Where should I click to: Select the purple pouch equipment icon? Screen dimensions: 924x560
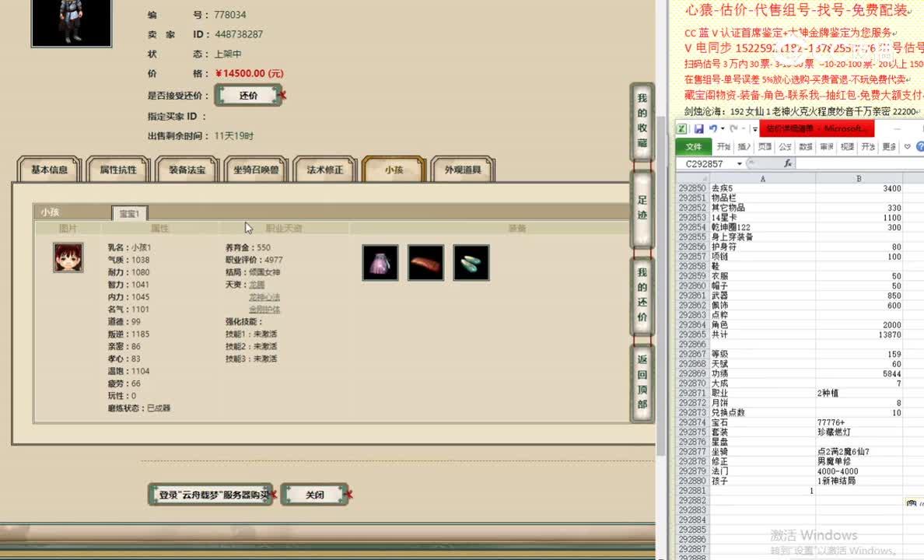380,262
